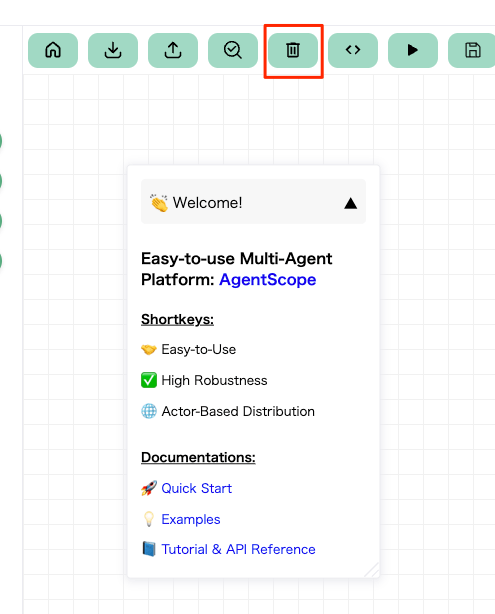
Task: Open Tutorial & API Reference link
Action: coord(238,549)
